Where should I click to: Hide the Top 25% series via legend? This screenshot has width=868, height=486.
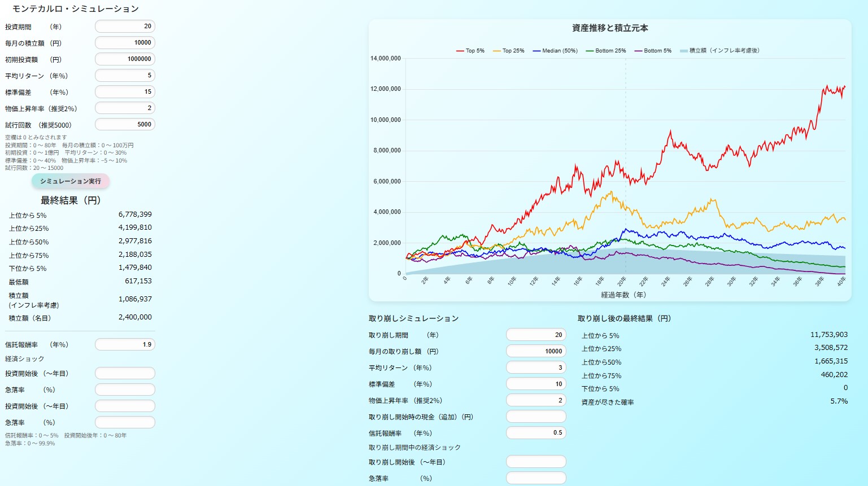[x=508, y=51]
